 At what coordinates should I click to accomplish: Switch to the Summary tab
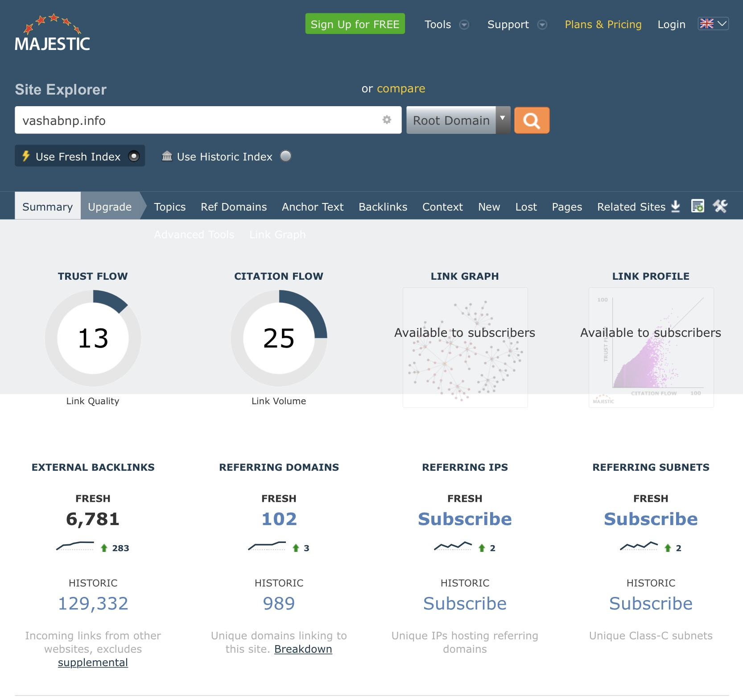[47, 207]
